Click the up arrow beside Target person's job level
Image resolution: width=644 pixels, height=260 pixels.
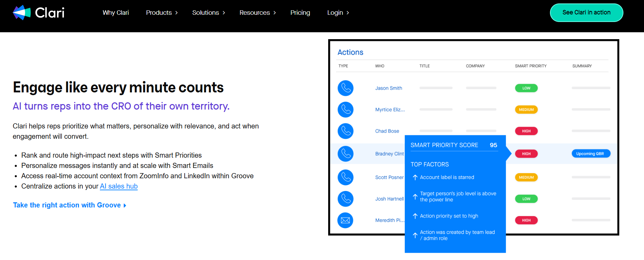click(415, 197)
